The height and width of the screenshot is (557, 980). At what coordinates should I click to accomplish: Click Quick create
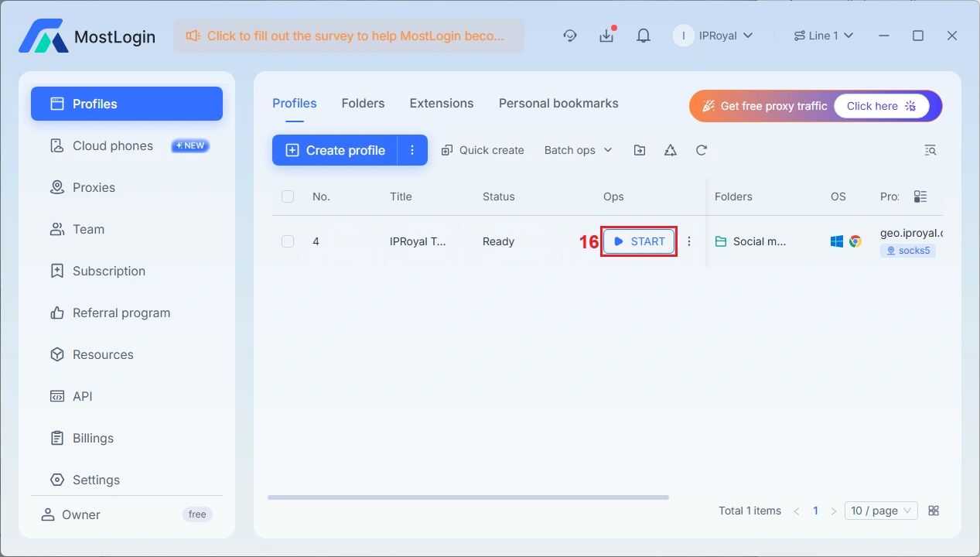point(483,150)
